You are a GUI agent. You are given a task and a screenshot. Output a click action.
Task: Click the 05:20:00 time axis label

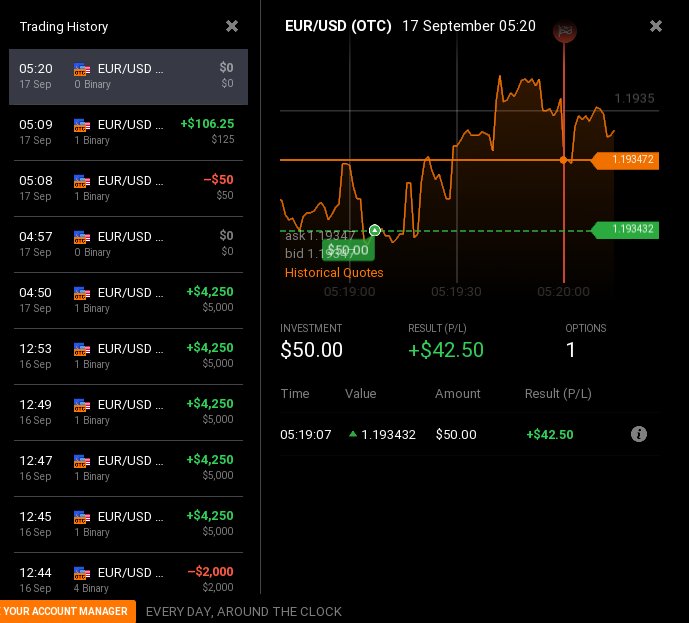[563, 291]
